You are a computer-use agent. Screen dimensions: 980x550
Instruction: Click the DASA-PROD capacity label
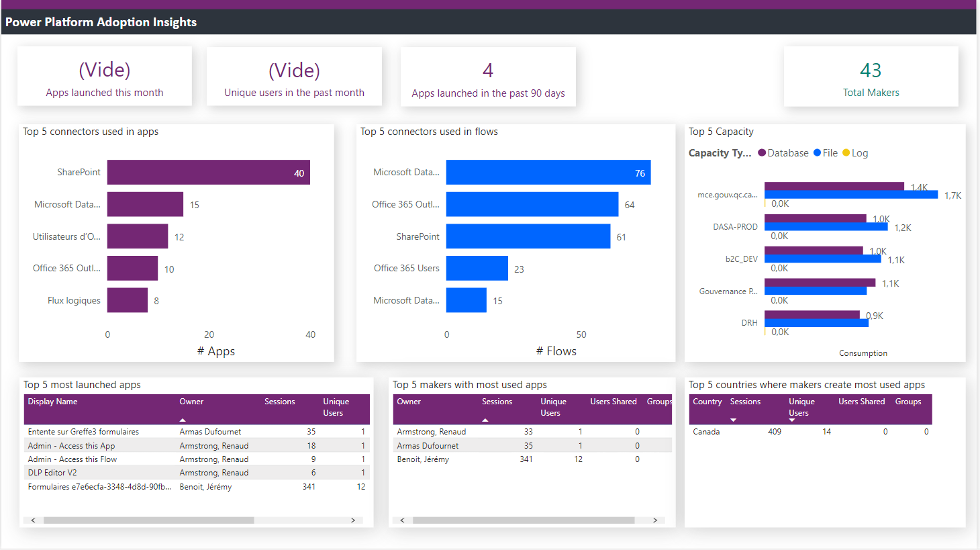(735, 227)
